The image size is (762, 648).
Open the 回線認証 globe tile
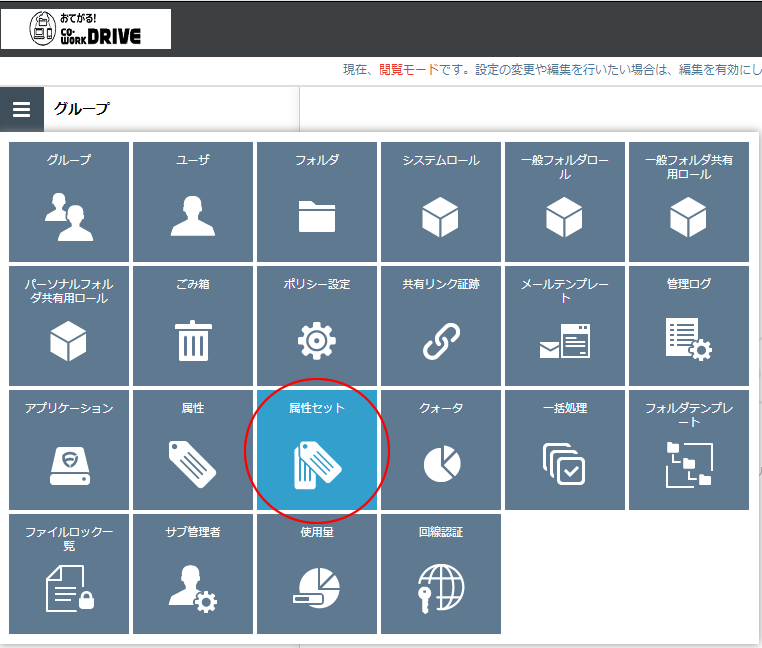[x=441, y=574]
